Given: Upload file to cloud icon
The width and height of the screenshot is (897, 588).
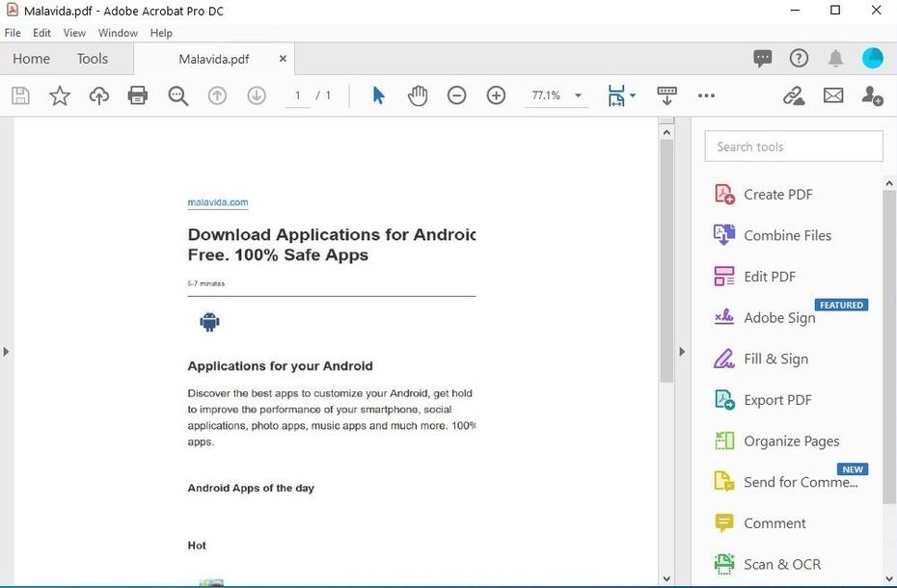Looking at the screenshot, I should pyautogui.click(x=99, y=95).
